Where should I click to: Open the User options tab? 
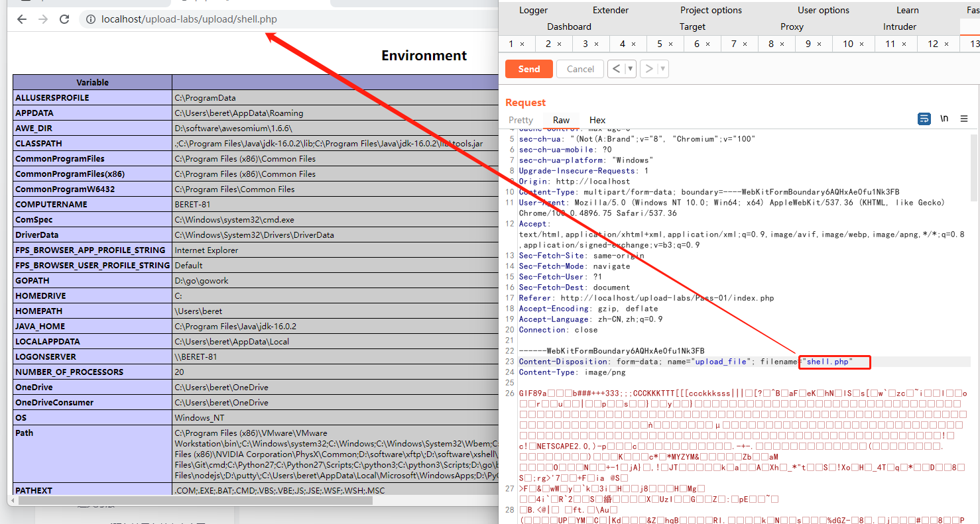coord(824,10)
